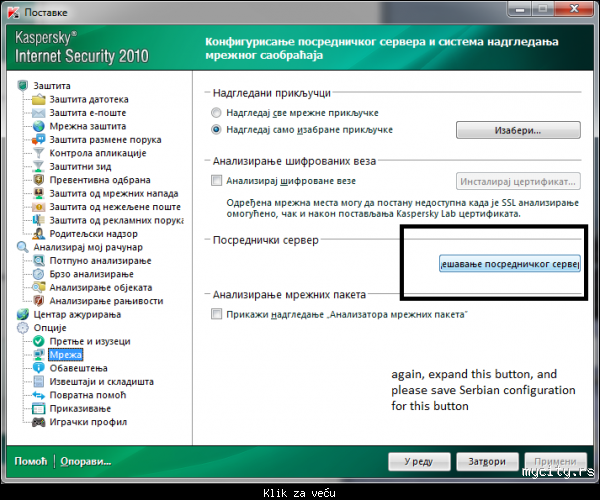Click the Анализирање рањивости icon

tap(39, 301)
